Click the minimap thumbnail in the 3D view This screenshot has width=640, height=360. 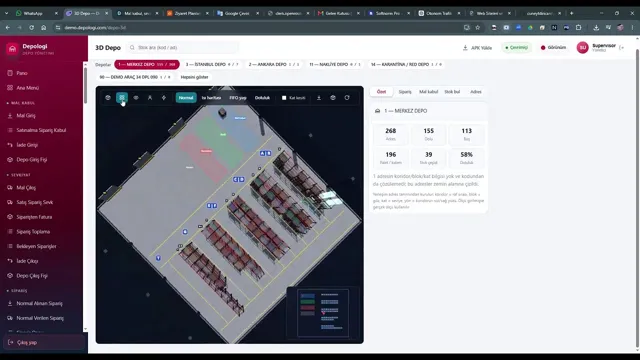pyautogui.click(x=323, y=313)
